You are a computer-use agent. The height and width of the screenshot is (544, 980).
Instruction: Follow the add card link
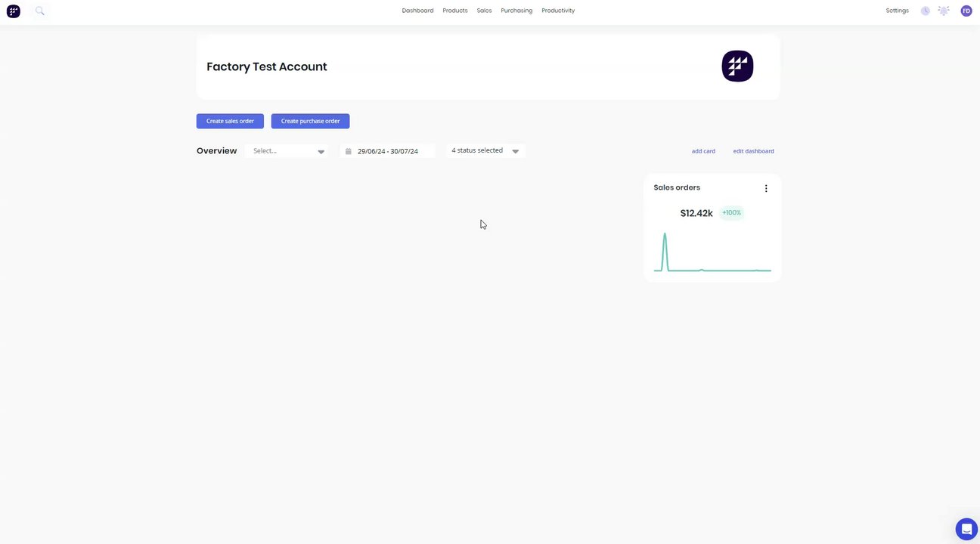(703, 151)
